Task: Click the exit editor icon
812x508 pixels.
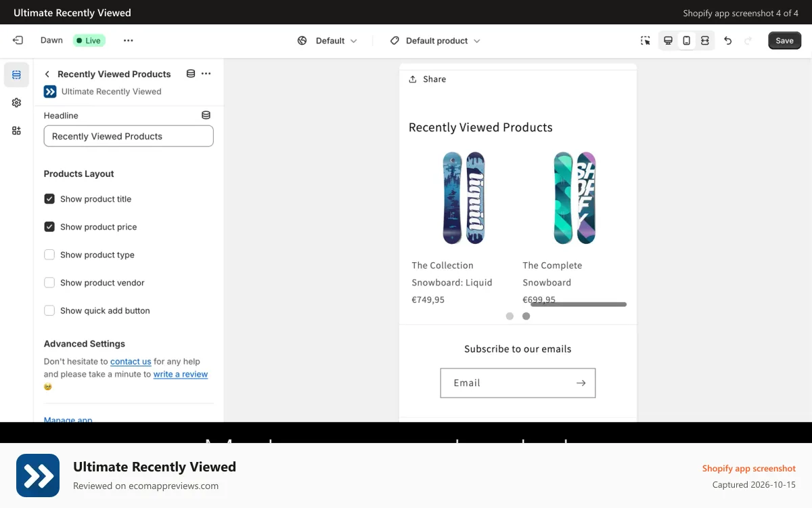Action: point(18,41)
